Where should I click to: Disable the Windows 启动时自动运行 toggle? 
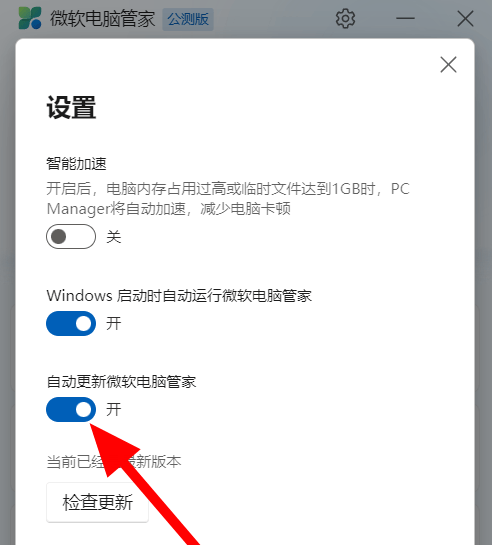tap(71, 324)
